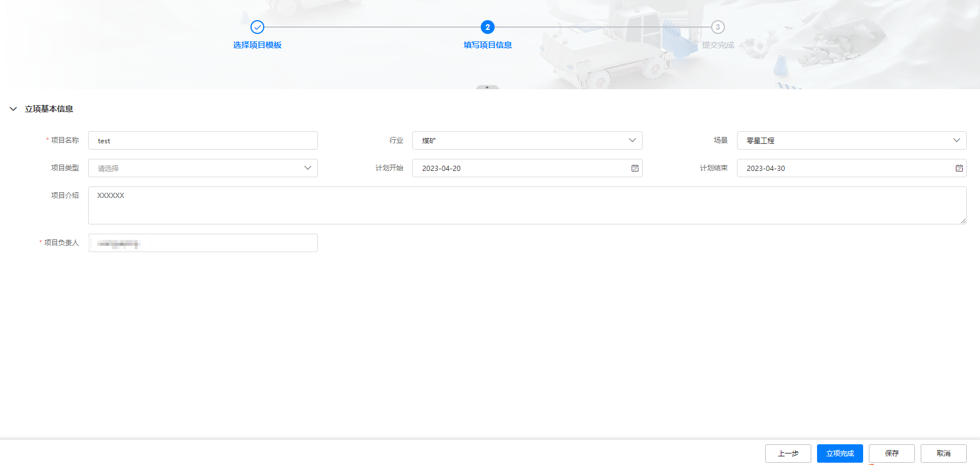Viewport: 980px width, 465px height.
Task: Click the step 2 circle icon
Action: click(488, 27)
